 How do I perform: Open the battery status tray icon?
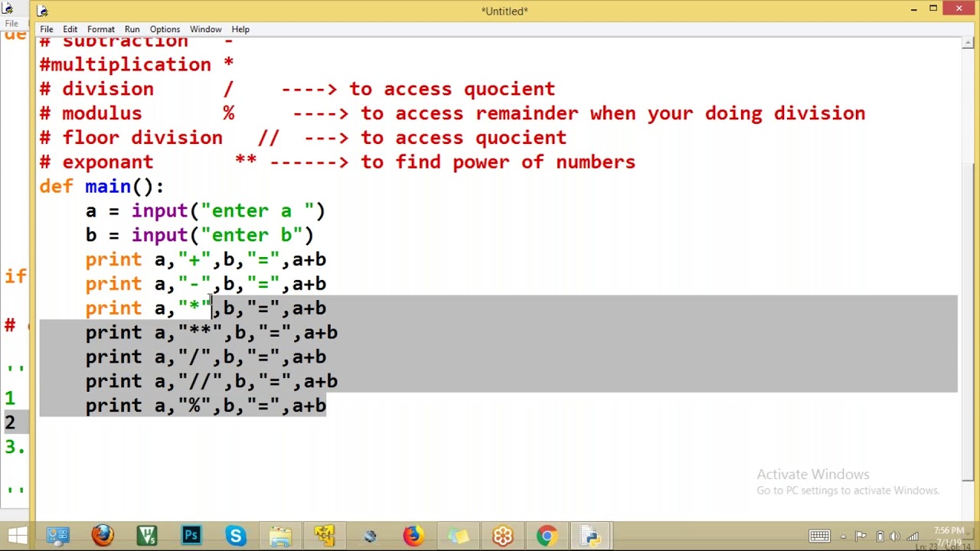880,536
